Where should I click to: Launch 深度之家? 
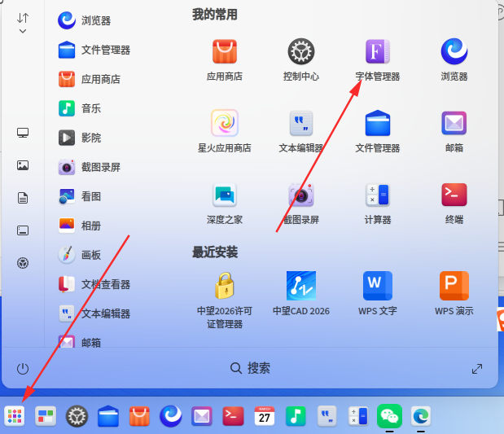[225, 204]
